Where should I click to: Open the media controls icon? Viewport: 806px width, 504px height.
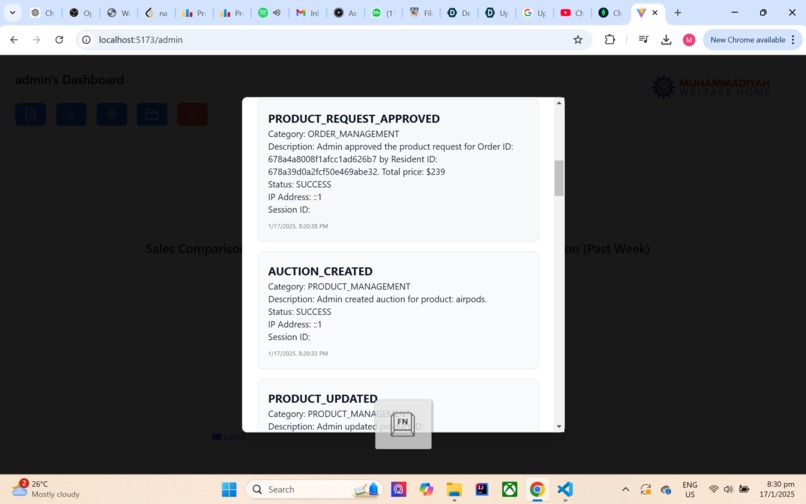[643, 40]
